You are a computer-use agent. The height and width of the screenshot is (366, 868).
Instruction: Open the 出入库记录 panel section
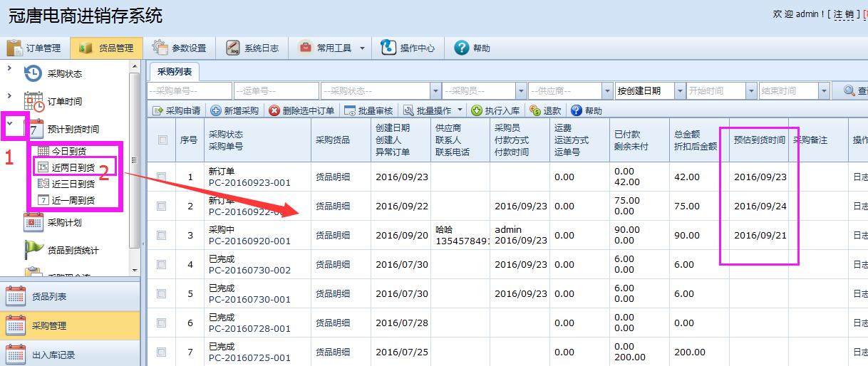[70, 354]
